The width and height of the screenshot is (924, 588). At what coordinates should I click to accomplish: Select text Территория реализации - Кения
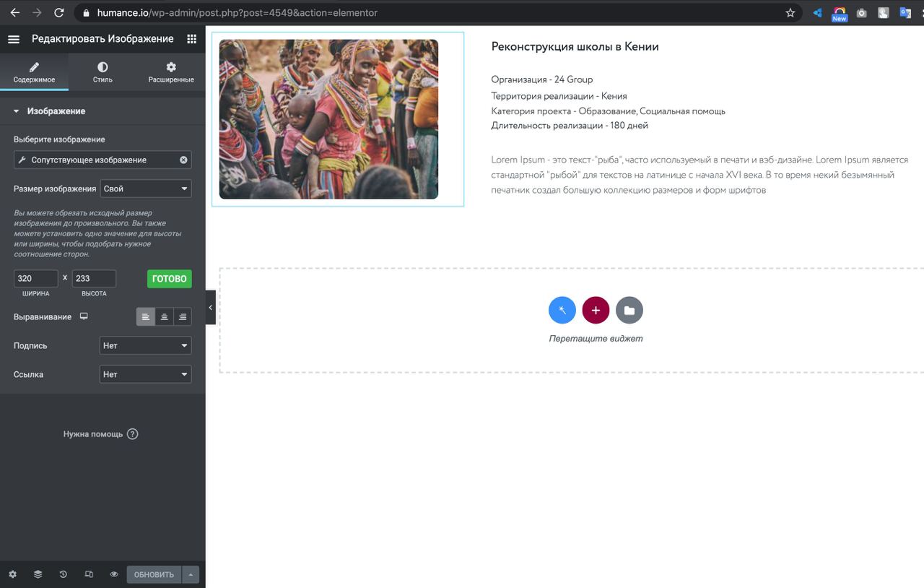click(x=559, y=96)
